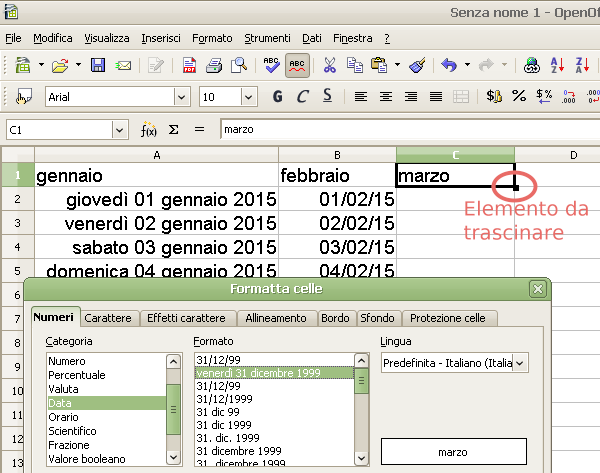Export directly as PDF
This screenshot has height=473, width=600.
pos(190,66)
